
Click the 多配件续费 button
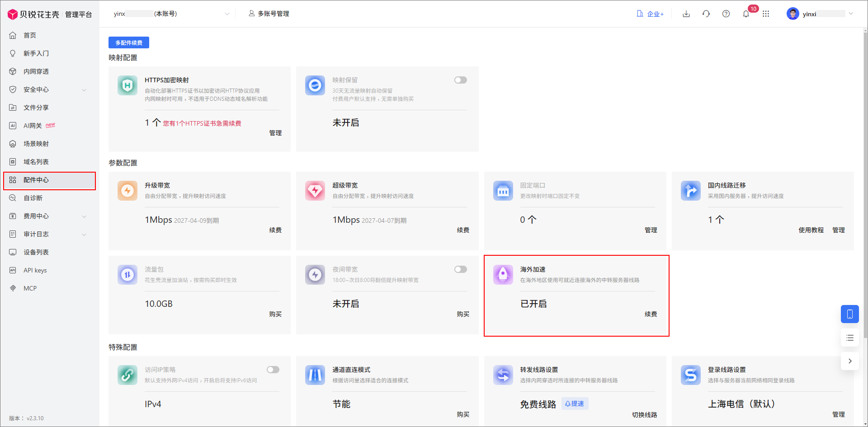pos(128,42)
